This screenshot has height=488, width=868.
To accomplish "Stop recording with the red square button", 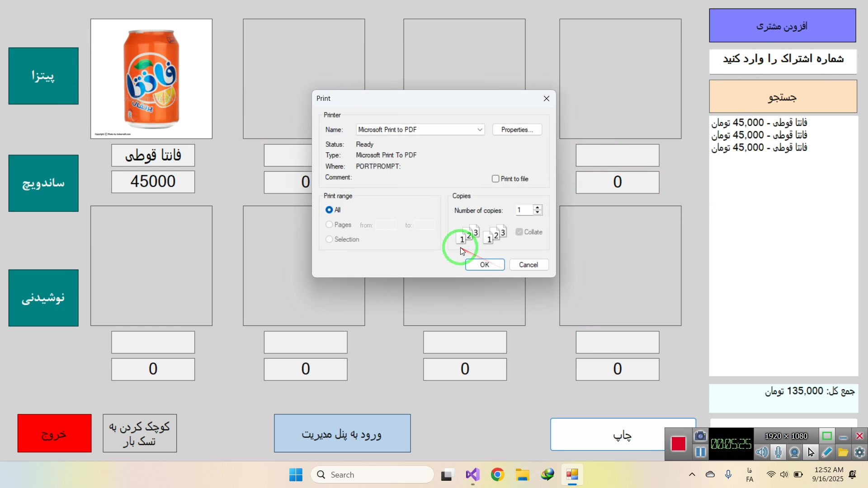I will pyautogui.click(x=678, y=444).
